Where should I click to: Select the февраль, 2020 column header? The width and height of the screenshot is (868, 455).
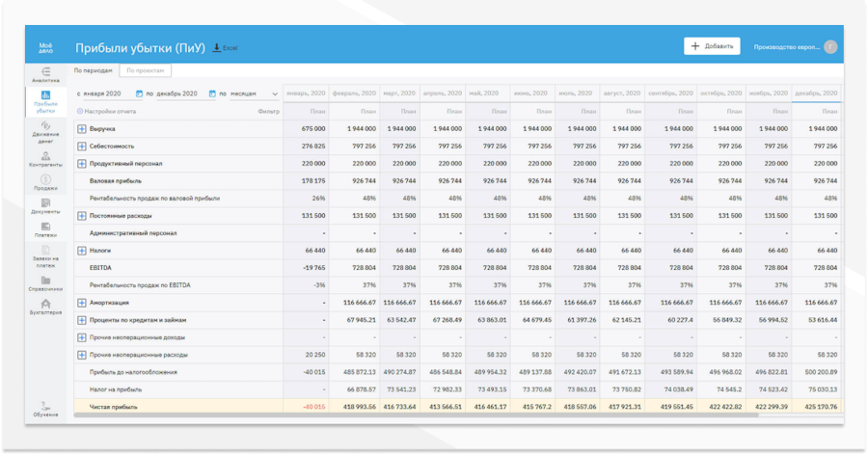354,93
